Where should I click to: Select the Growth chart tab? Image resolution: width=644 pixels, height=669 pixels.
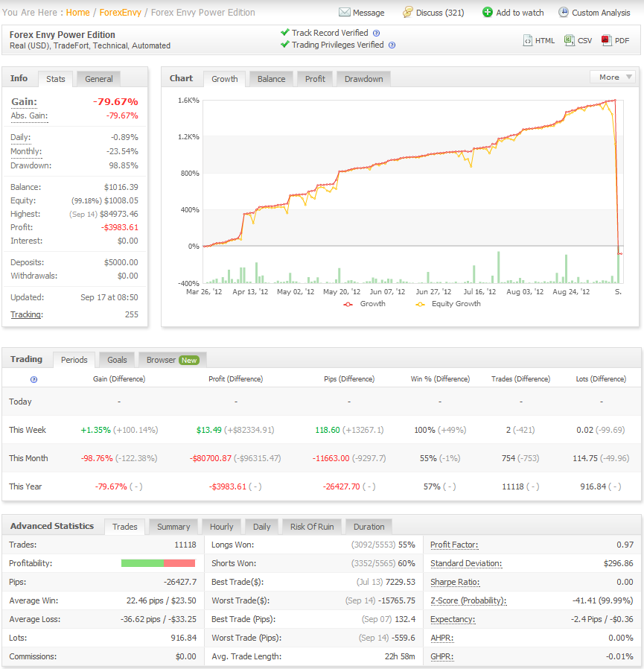pyautogui.click(x=225, y=79)
